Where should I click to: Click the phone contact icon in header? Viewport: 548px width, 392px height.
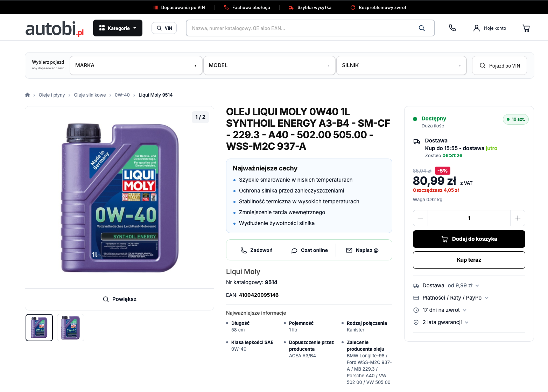(452, 28)
